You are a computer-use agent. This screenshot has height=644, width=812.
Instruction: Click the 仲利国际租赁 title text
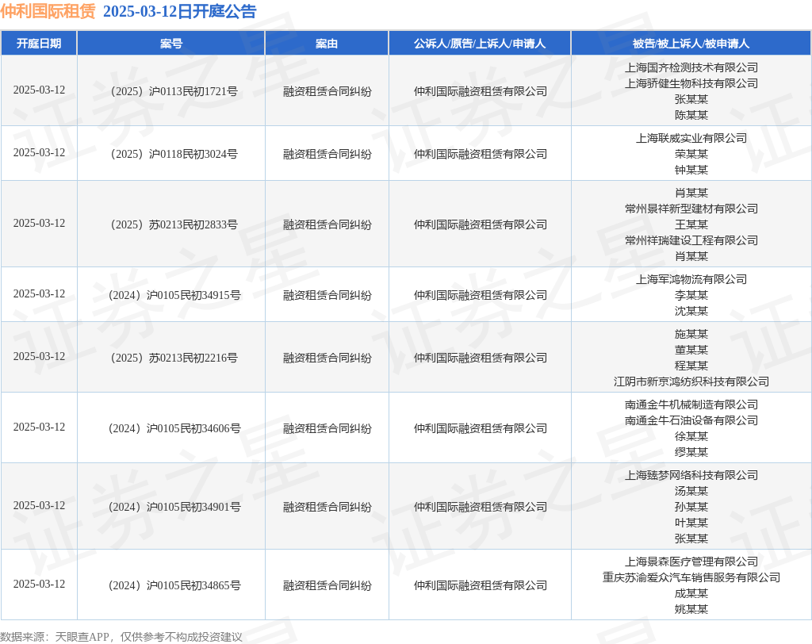point(48,11)
